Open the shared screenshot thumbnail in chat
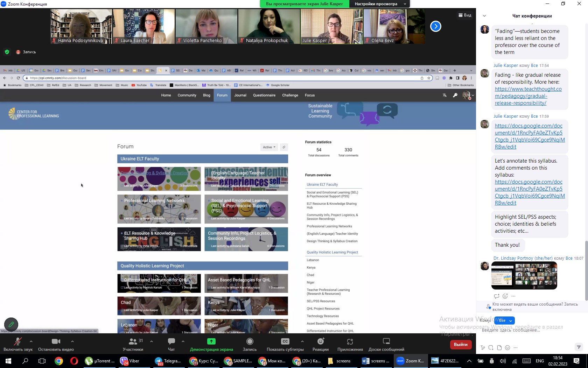The height and width of the screenshot is (368, 588). click(x=524, y=275)
